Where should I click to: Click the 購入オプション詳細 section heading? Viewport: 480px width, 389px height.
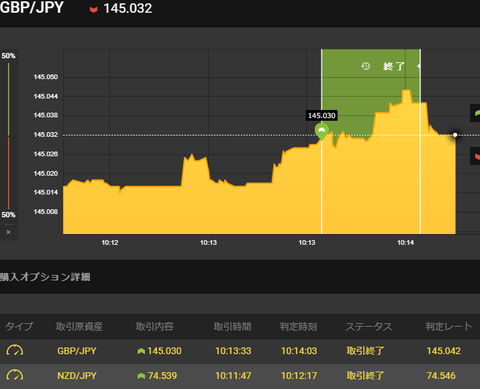(x=45, y=277)
